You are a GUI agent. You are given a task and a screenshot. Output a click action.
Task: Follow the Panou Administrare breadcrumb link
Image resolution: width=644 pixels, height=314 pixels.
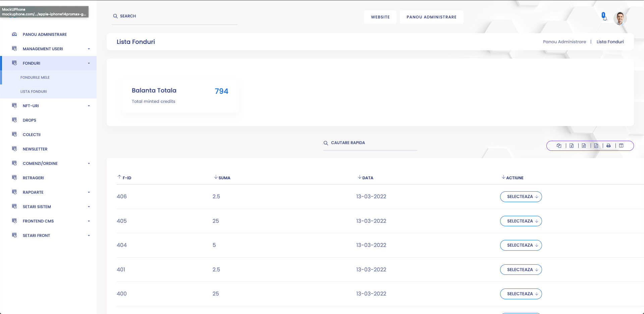pos(565,42)
